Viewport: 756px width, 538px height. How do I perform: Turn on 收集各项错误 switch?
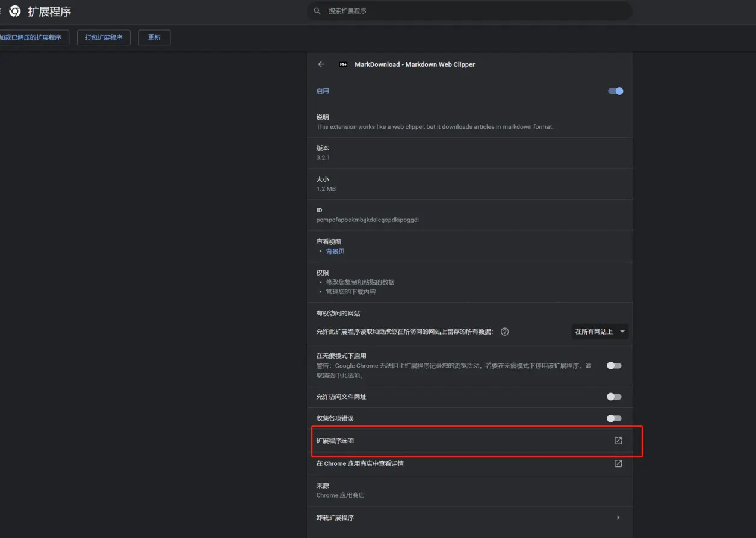(x=614, y=418)
